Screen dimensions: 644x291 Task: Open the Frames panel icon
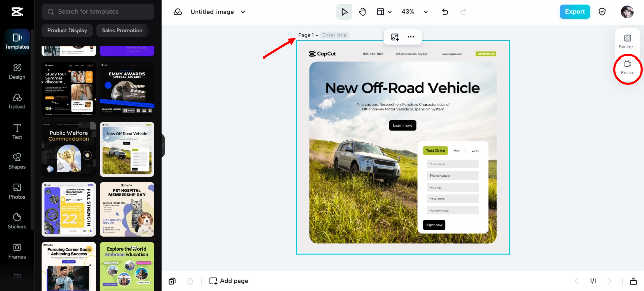(17, 251)
